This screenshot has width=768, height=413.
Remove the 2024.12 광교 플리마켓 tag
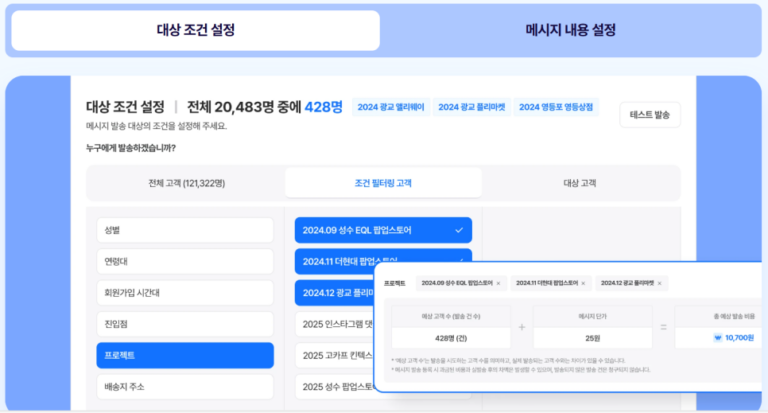[661, 284]
